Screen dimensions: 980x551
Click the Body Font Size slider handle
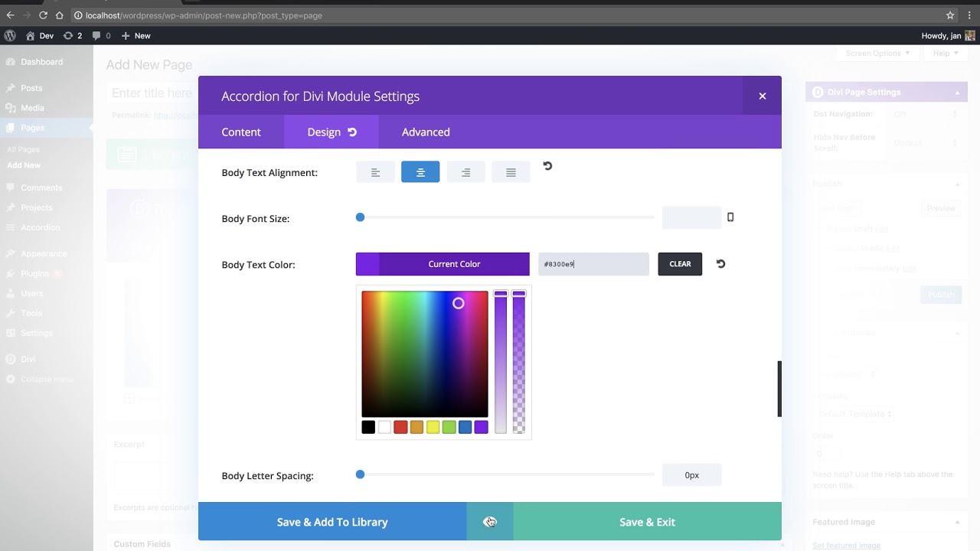(x=360, y=217)
